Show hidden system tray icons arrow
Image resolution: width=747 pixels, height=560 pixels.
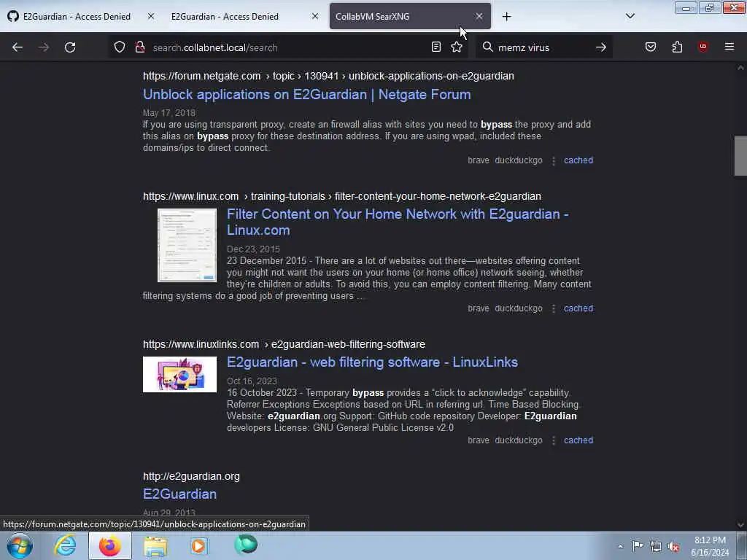click(x=620, y=546)
